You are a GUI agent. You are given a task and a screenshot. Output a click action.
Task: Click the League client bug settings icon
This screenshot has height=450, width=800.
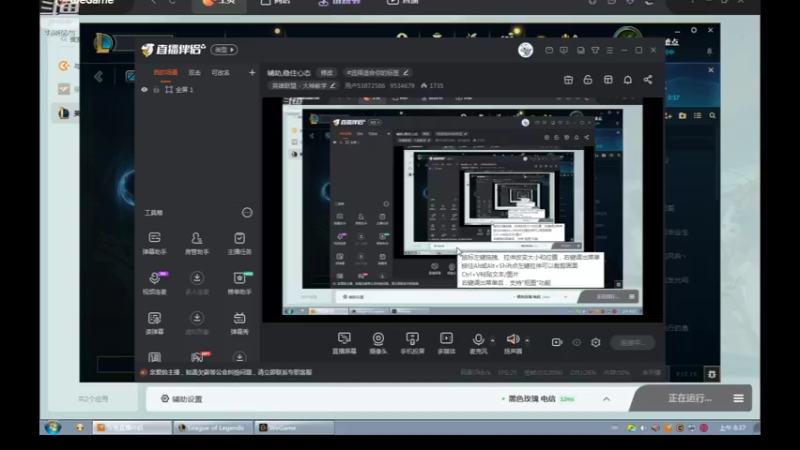712,374
